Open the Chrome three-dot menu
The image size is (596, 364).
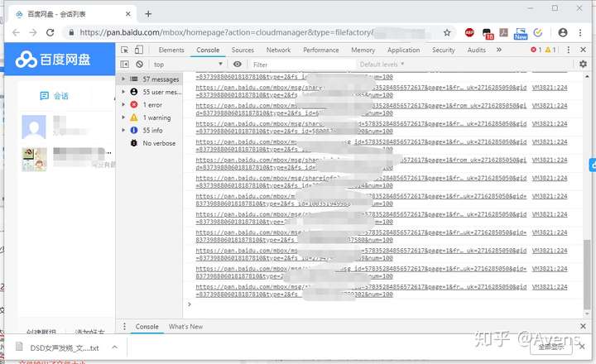(x=580, y=32)
